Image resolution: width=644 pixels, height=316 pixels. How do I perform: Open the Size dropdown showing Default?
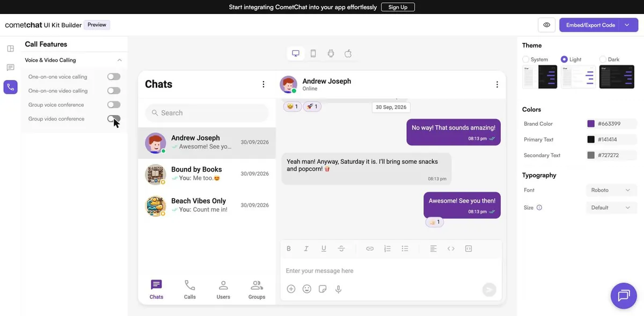(611, 208)
